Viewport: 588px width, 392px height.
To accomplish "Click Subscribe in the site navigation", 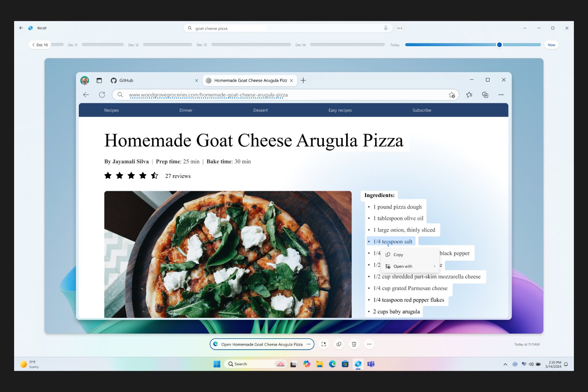I will 422,110.
